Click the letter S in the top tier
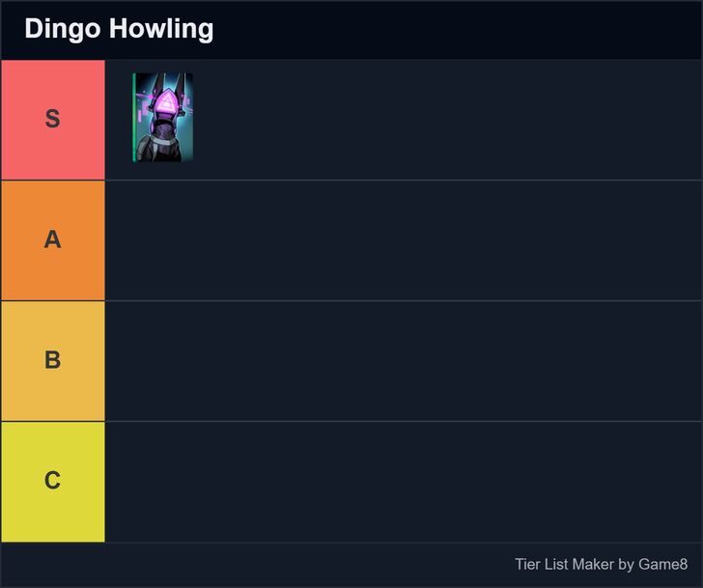703x588 pixels. [x=52, y=120]
